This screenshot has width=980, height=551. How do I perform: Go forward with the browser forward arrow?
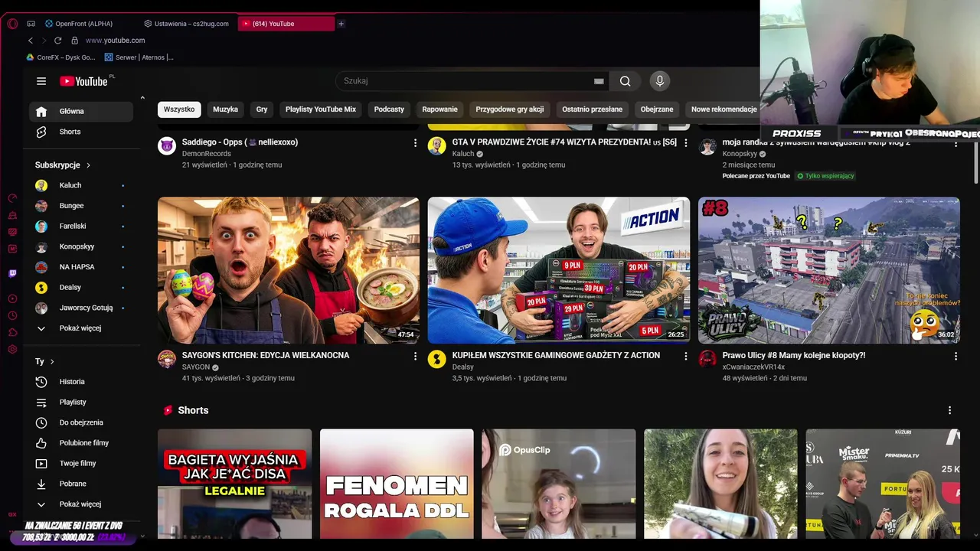(x=44, y=41)
